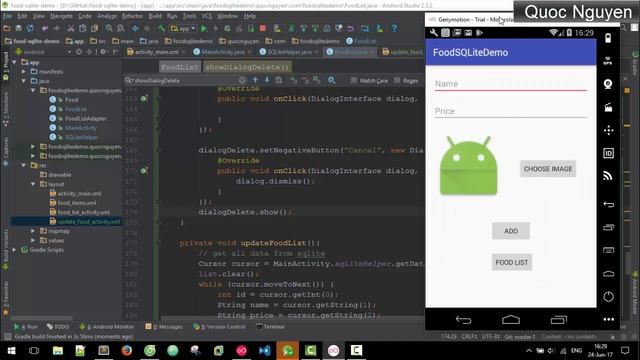Click Genymotion power button icon
The image size is (640, 360).
pos(608,297)
